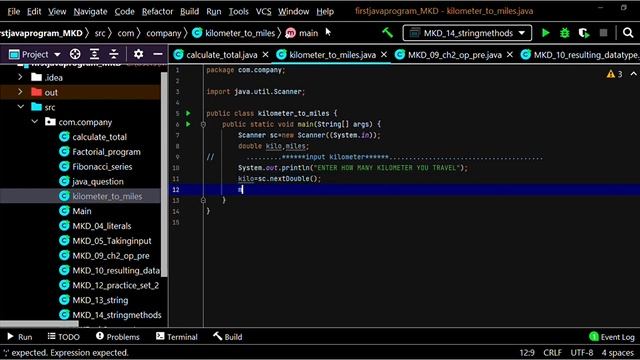Screen dimensions: 640x360
Task: Open the Run menu
Action: point(213,11)
